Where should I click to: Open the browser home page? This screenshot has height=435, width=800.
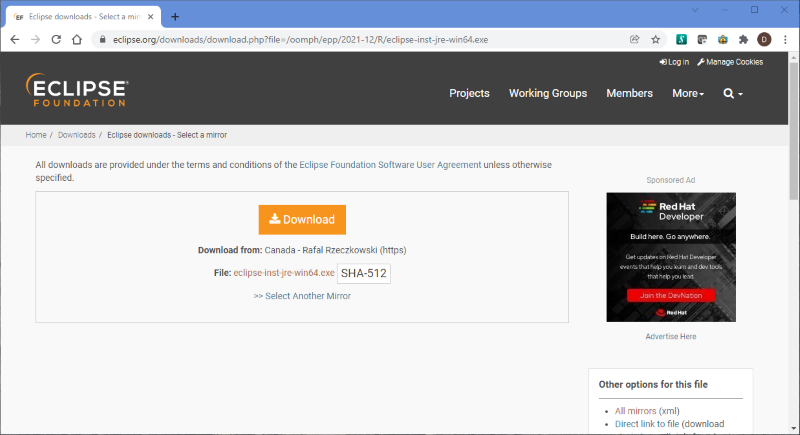[x=77, y=40]
